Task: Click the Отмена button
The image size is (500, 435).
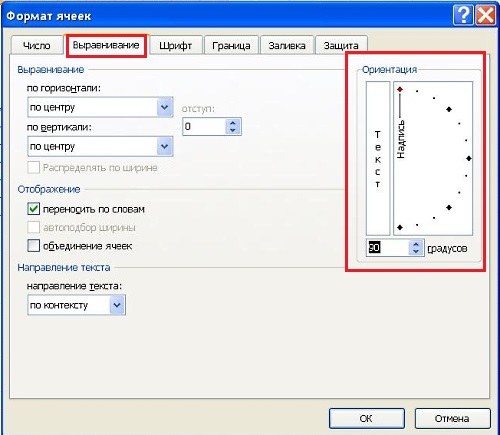Action: coord(452,418)
